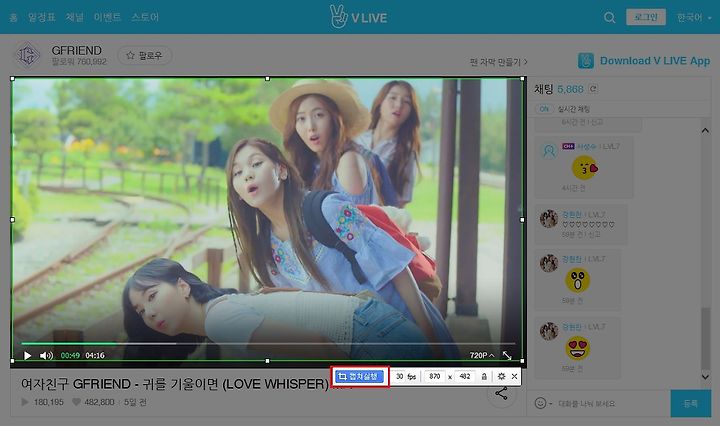This screenshot has width=720, height=426.
Task: Click the heart likes count 482,800
Action: (93, 402)
